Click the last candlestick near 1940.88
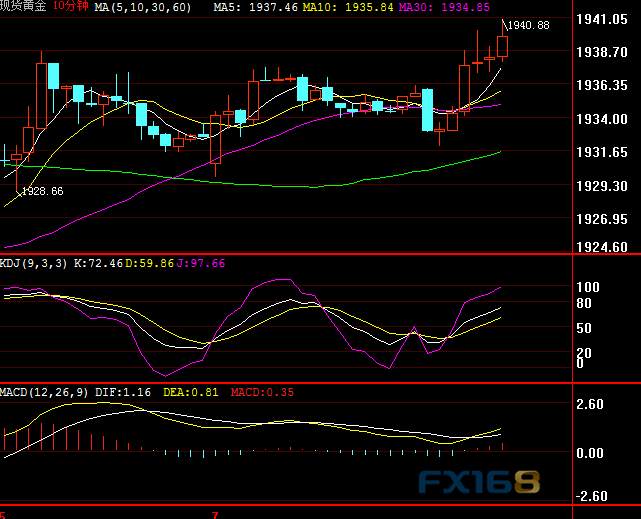 pyautogui.click(x=502, y=46)
